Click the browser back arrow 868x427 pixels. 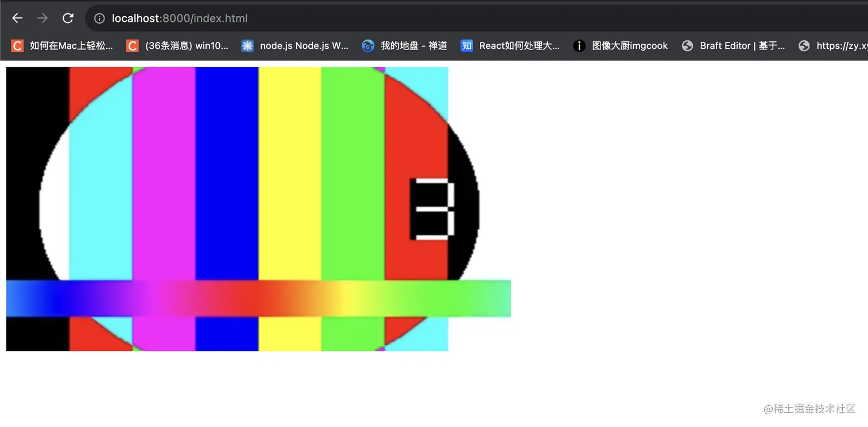click(x=17, y=18)
